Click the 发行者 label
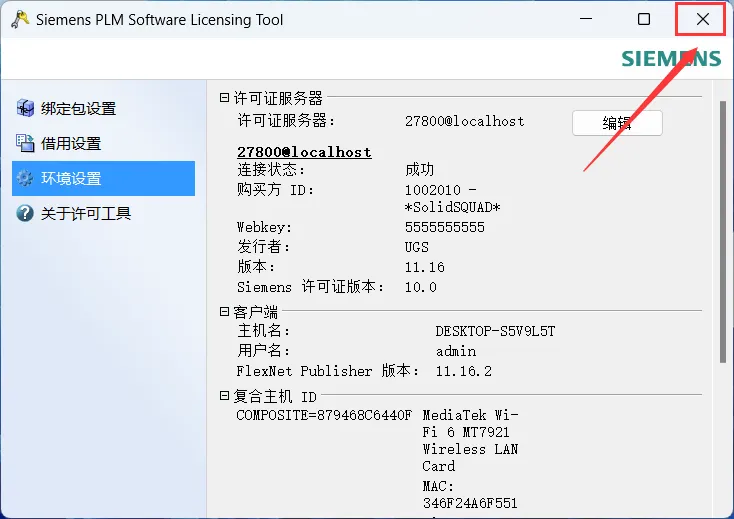The height and width of the screenshot is (519, 734). coord(264,247)
